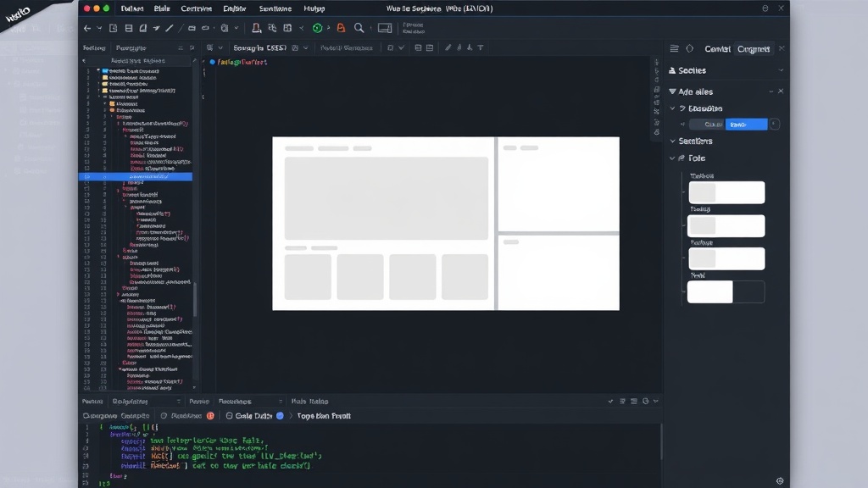Click the first color field under 'Fole'
Image resolution: width=868 pixels, height=488 pixels.
pos(726,192)
